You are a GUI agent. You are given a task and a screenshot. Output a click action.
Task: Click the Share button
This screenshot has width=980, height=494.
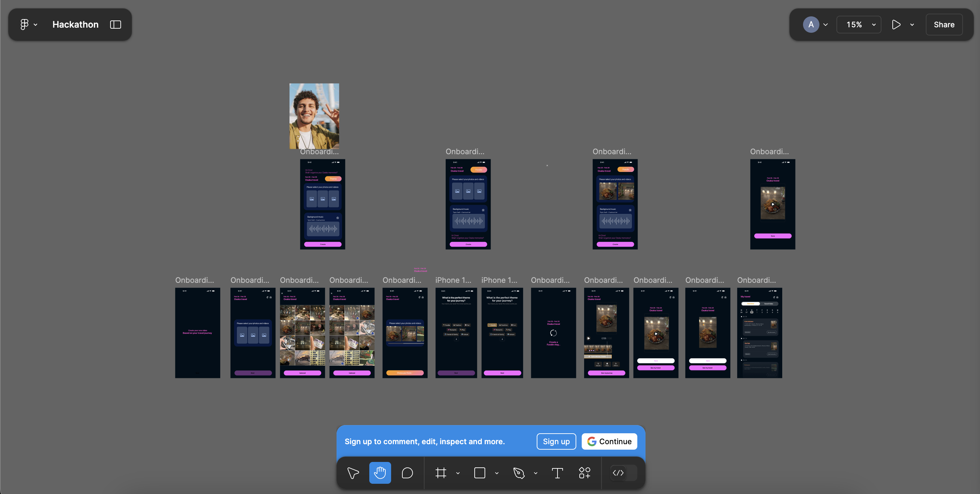point(944,25)
